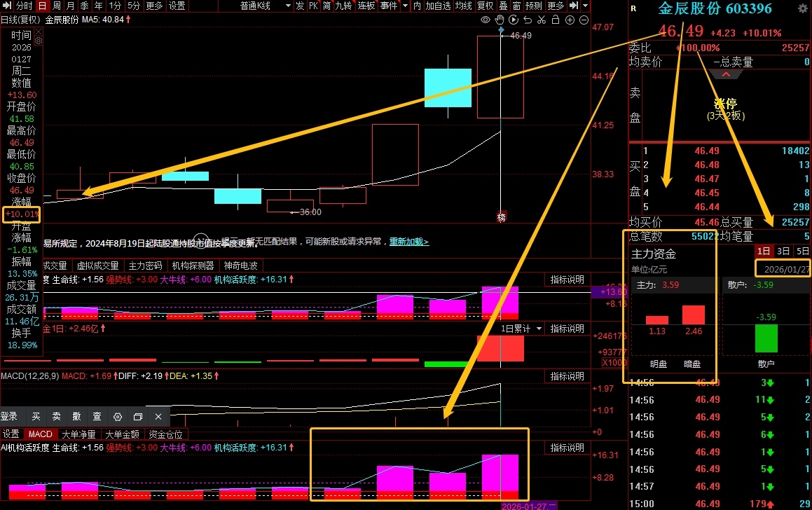
Task: Select the hand pan tool
Action: (x=500, y=20)
